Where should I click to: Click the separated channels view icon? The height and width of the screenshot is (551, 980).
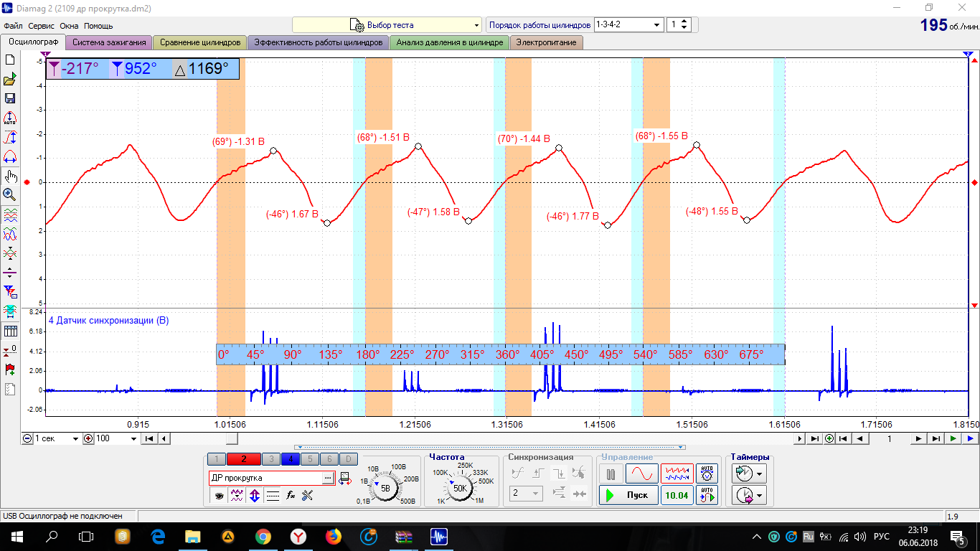pos(10,215)
